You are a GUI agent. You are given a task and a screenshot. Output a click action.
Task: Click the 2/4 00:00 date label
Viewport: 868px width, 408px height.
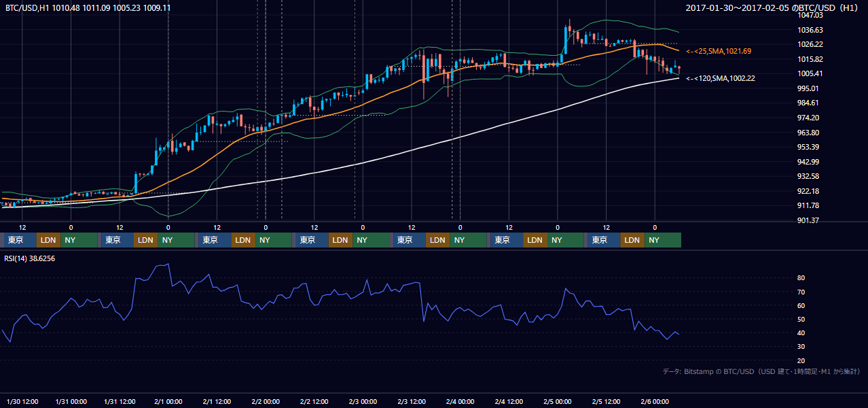[x=460, y=402]
